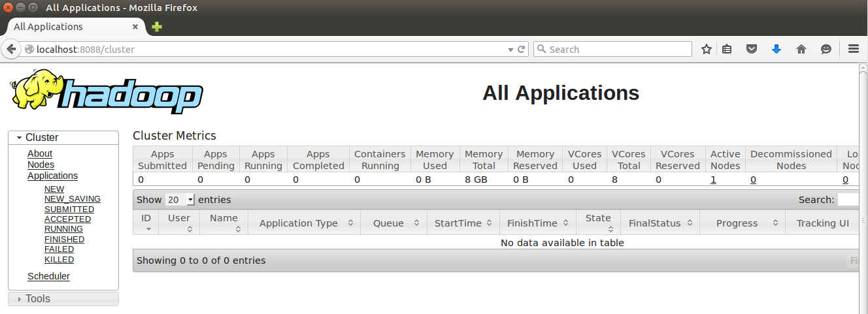The width and height of the screenshot is (868, 314).
Task: Click 'Showing 0 to 0 of 0 entries' text
Action: point(201,260)
